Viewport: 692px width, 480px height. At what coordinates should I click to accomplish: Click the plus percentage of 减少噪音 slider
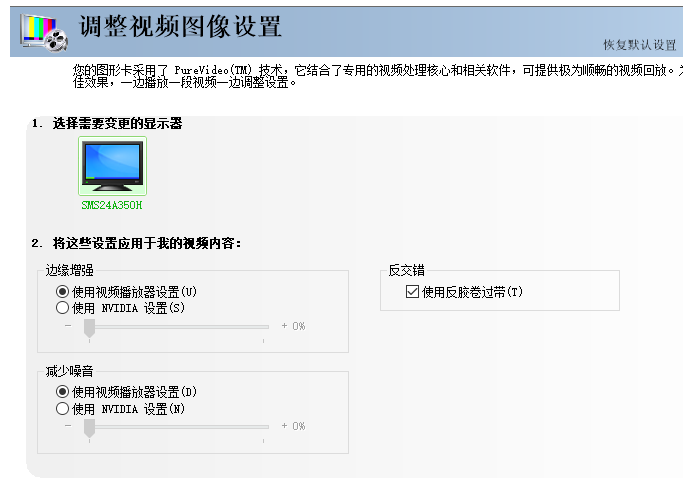coord(293,426)
